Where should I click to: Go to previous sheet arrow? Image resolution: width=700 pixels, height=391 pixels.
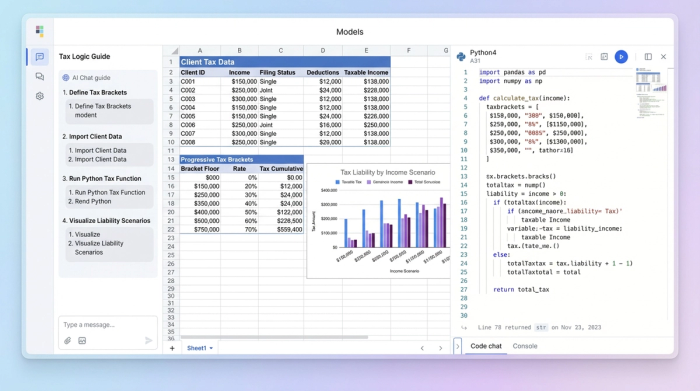coord(422,348)
